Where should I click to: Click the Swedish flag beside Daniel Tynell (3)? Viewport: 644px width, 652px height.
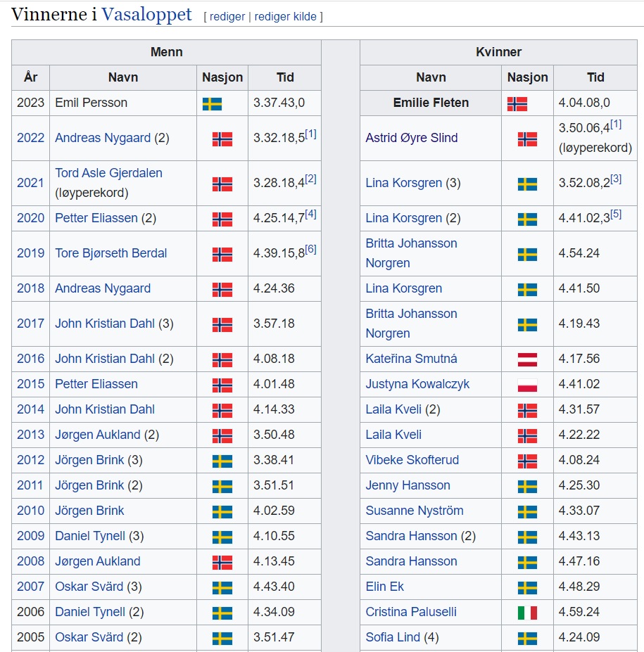pyautogui.click(x=222, y=537)
